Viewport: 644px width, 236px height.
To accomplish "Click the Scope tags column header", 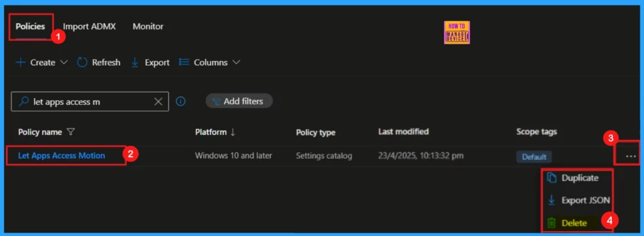I will [536, 132].
